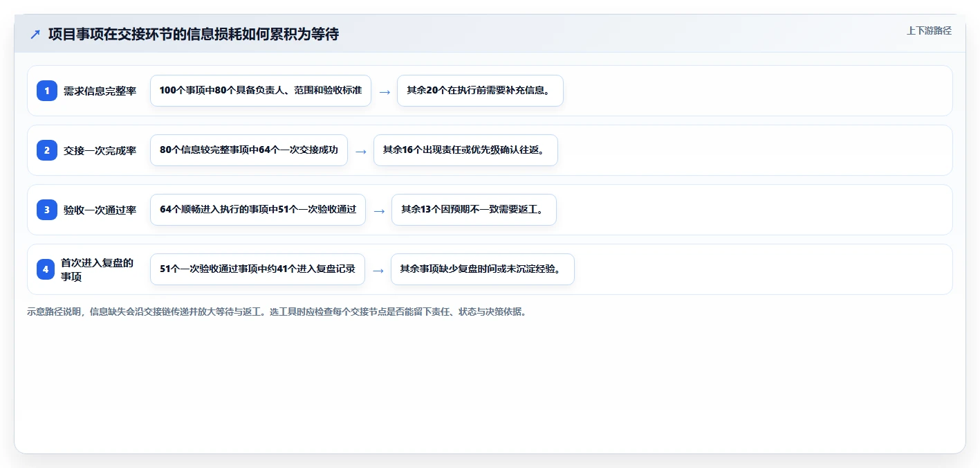Click the 验收一次通过率 label

click(x=100, y=210)
